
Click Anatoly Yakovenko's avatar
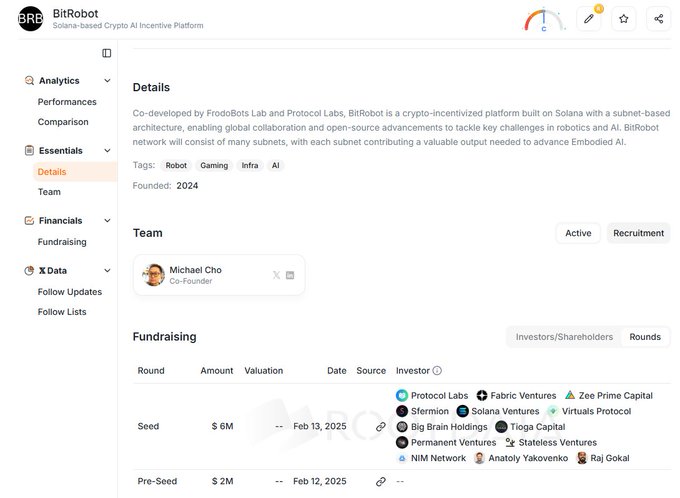tap(479, 458)
